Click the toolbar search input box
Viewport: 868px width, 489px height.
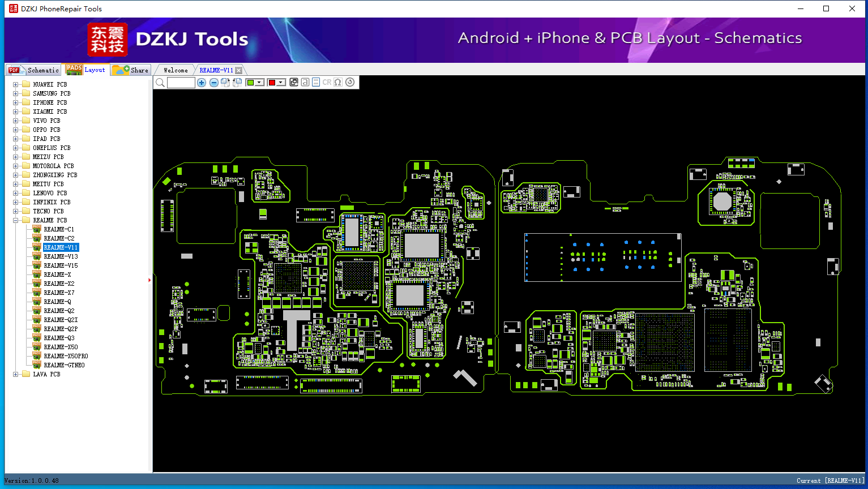tap(181, 83)
